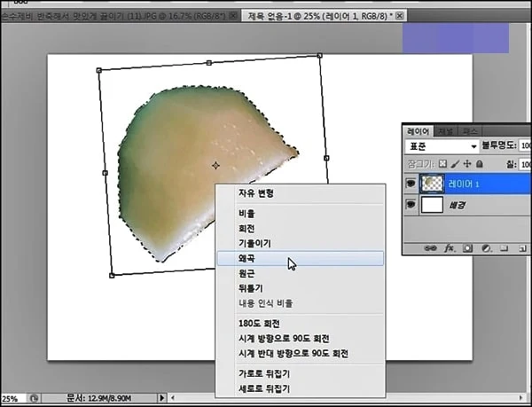Open the status bar info arrow menu

162,398
